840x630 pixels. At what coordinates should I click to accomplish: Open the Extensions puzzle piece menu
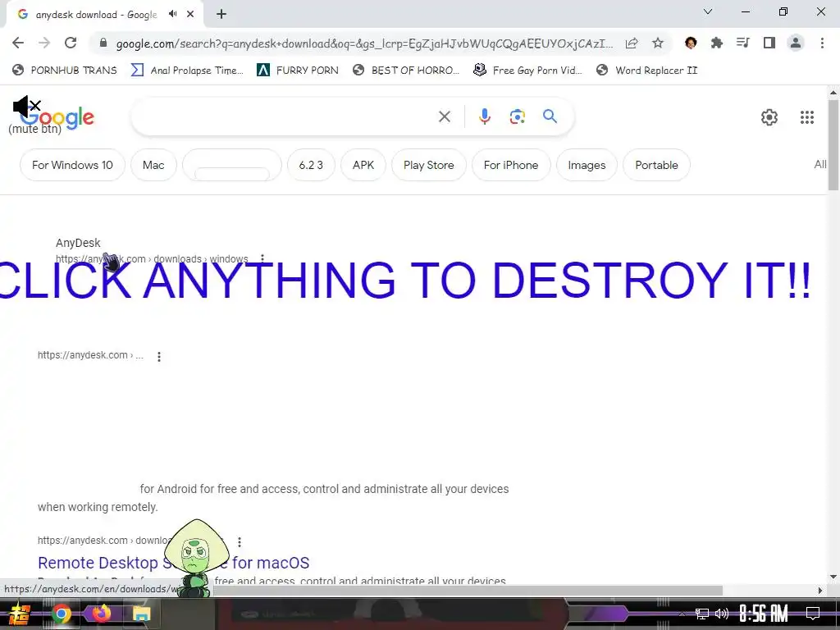point(717,43)
